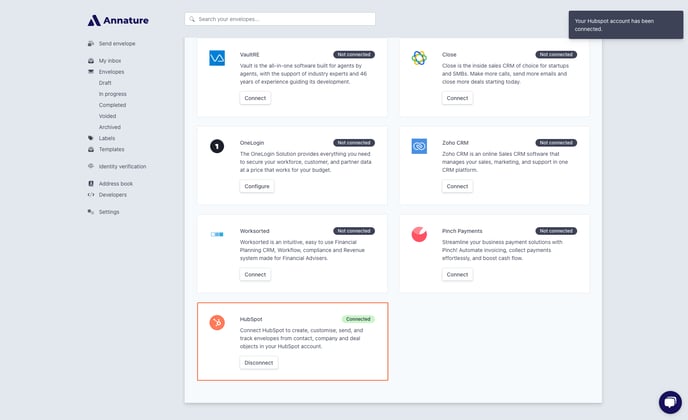Click Zoho CRM's Not connected badge

[x=556, y=143]
